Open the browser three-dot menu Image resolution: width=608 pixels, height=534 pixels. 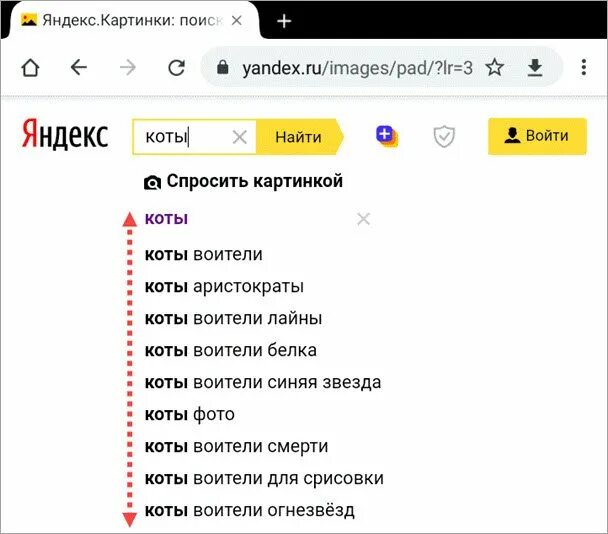584,67
